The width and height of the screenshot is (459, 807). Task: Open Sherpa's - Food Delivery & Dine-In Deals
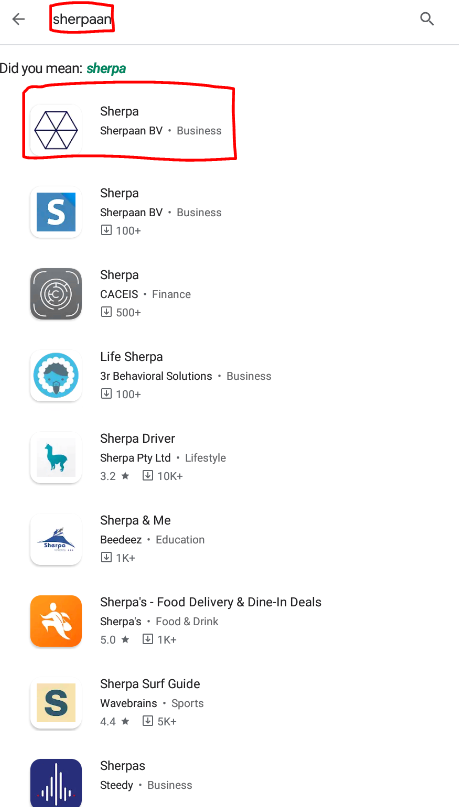point(210,602)
